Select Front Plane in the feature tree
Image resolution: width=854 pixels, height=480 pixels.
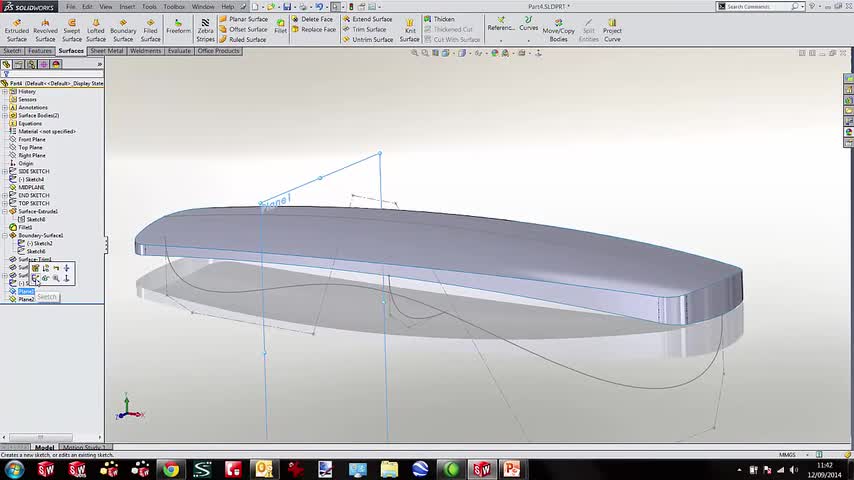point(32,140)
